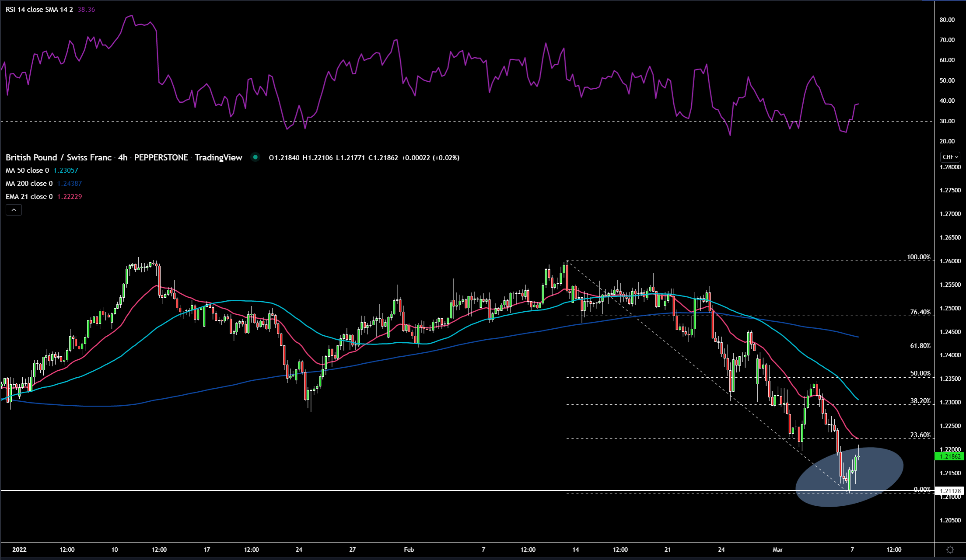The height and width of the screenshot is (560, 966).
Task: Click the Feb label on the time axis
Action: point(409,550)
